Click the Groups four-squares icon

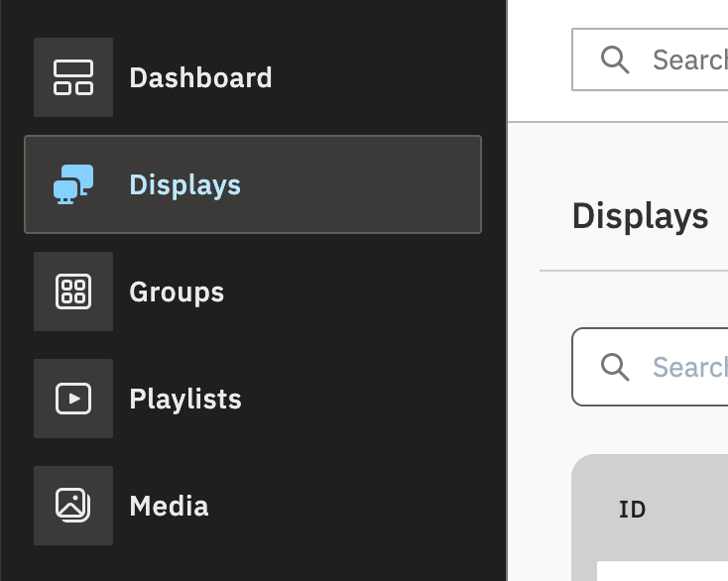(73, 291)
